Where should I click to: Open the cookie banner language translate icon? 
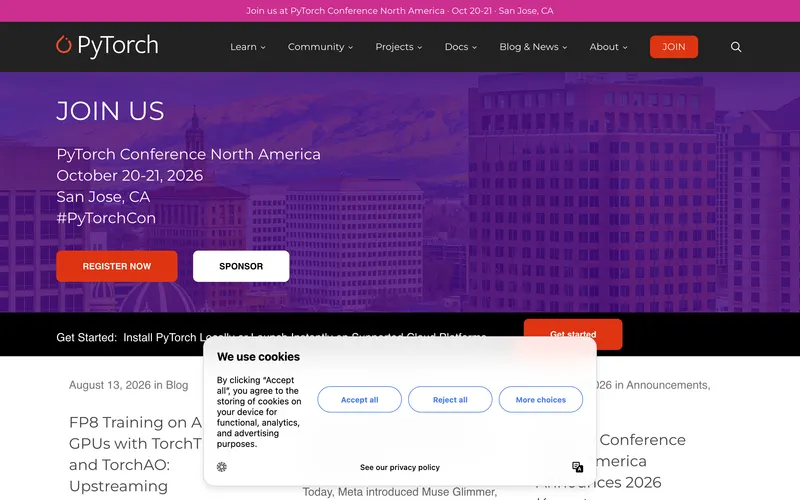[x=578, y=467]
